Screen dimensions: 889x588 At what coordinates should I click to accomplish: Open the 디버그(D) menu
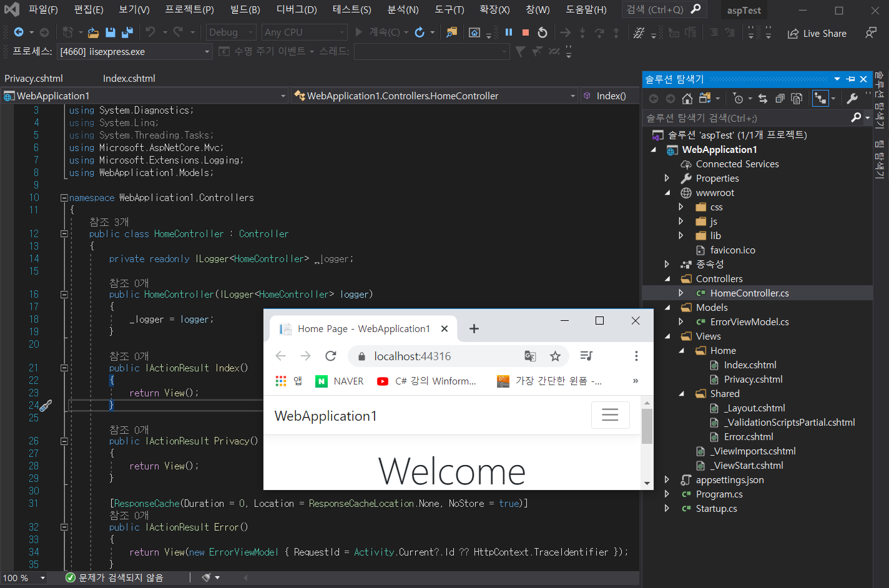click(x=297, y=10)
